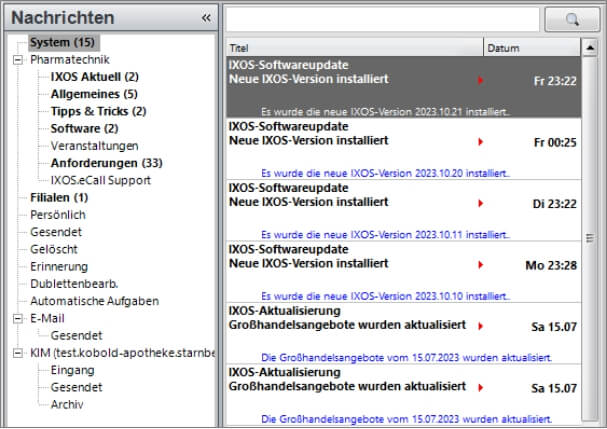Open top-level Gesendet folder below Persönlich
Screen dimensions: 607x429
(x=56, y=232)
